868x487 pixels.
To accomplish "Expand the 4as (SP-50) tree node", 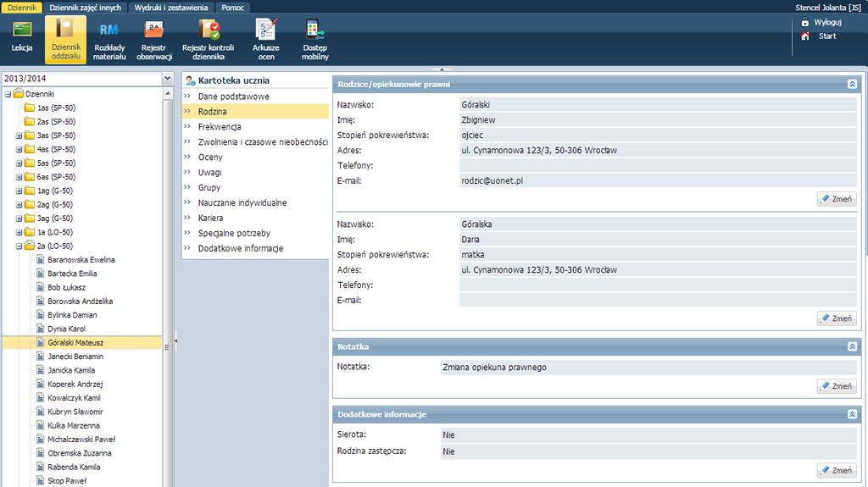I will coord(19,149).
